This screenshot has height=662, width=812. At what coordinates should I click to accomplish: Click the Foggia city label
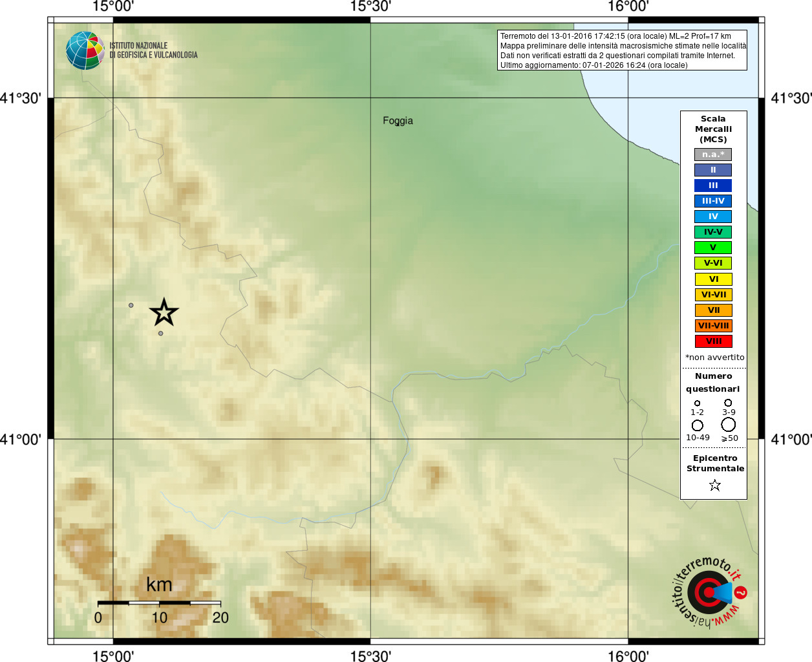click(x=398, y=120)
